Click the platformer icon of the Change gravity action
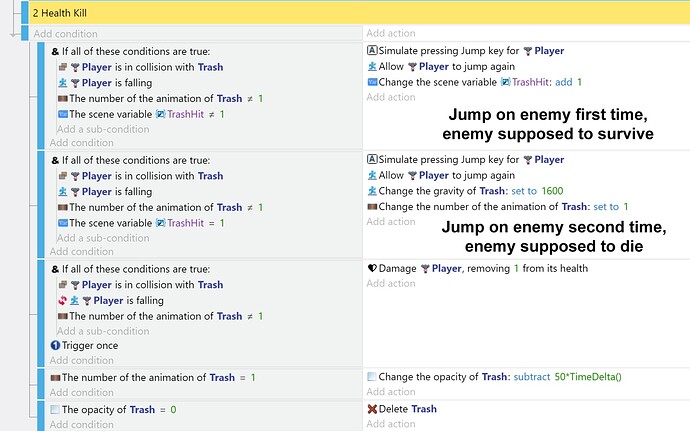690x431 pixels. [372, 191]
